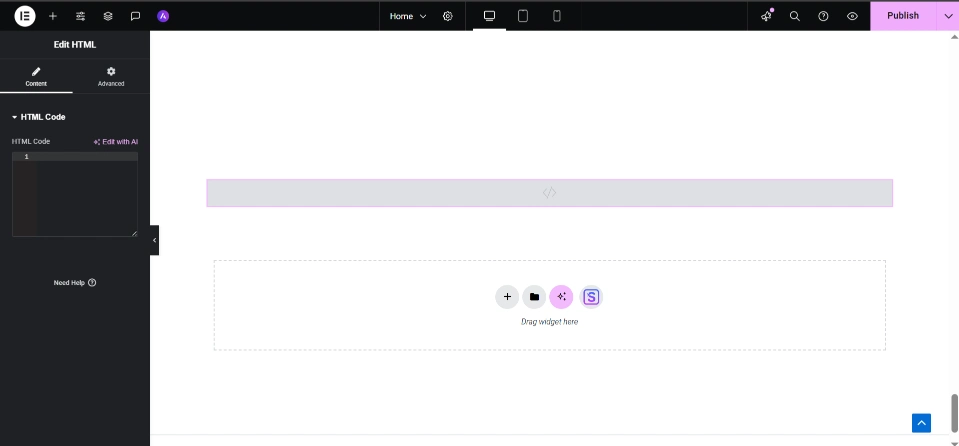Open template library folder icon
Screen dimensions: 959x446
534,297
